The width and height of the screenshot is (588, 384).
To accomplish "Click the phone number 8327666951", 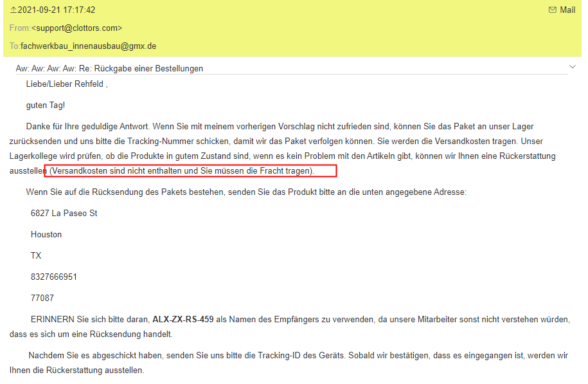I will 54,277.
